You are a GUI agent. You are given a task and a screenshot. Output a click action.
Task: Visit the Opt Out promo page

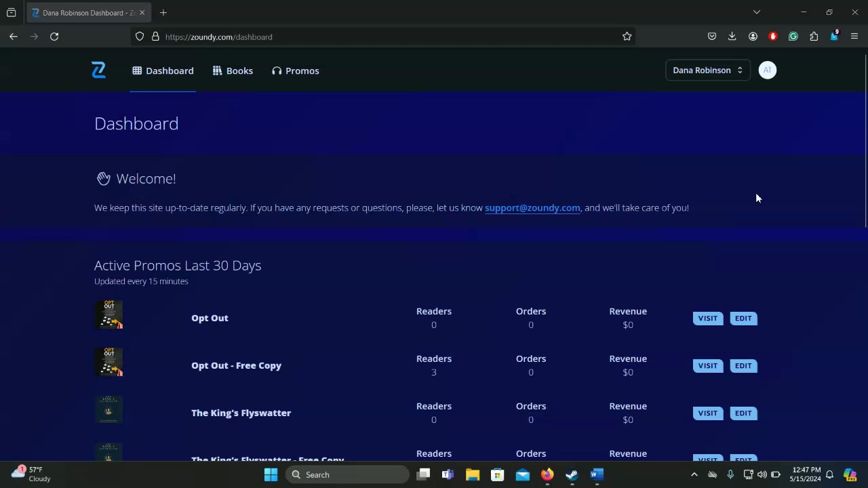pyautogui.click(x=707, y=319)
